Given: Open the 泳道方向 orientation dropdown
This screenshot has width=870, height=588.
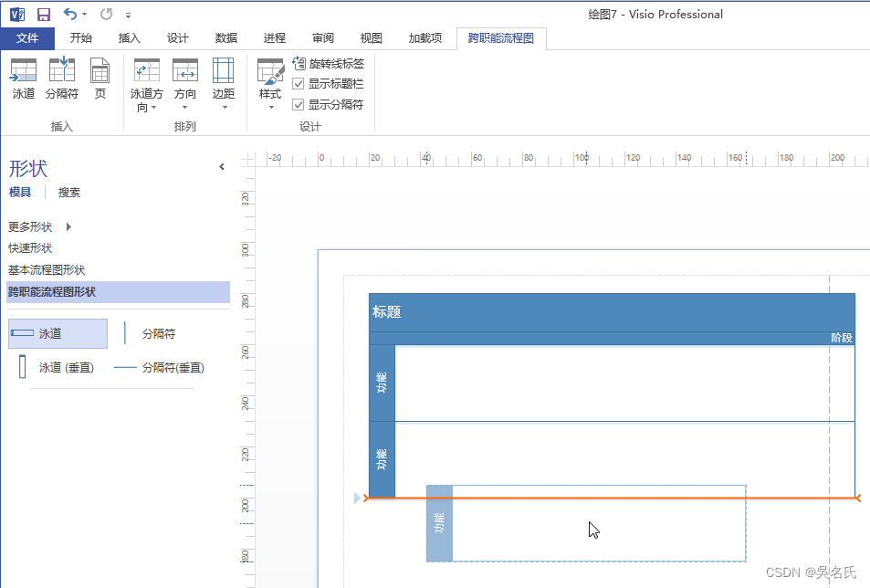Looking at the screenshot, I should 146,84.
